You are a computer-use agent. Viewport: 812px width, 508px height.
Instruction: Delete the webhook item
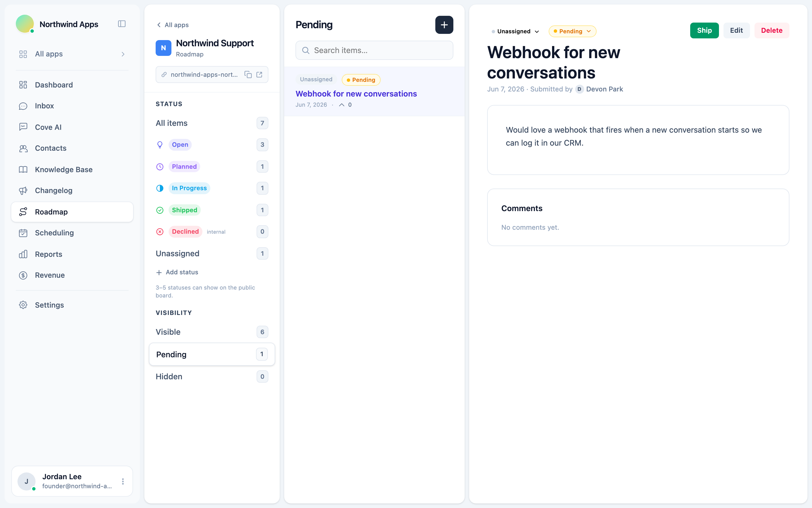point(771,30)
